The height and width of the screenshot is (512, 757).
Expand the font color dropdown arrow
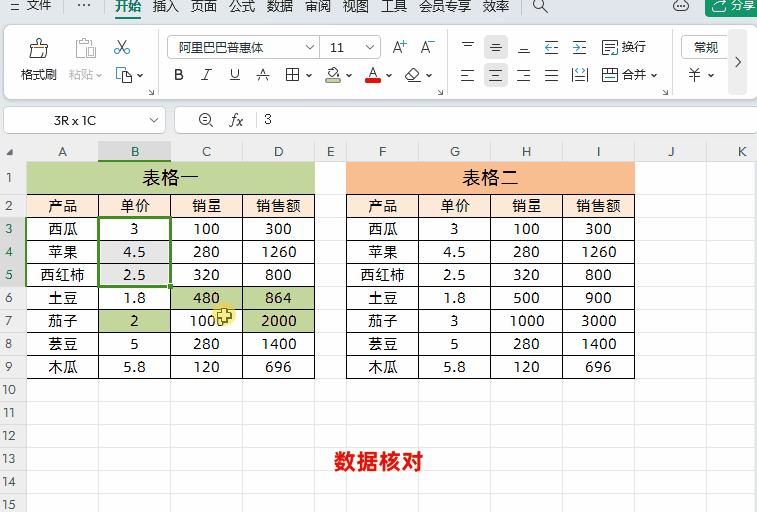click(389, 75)
